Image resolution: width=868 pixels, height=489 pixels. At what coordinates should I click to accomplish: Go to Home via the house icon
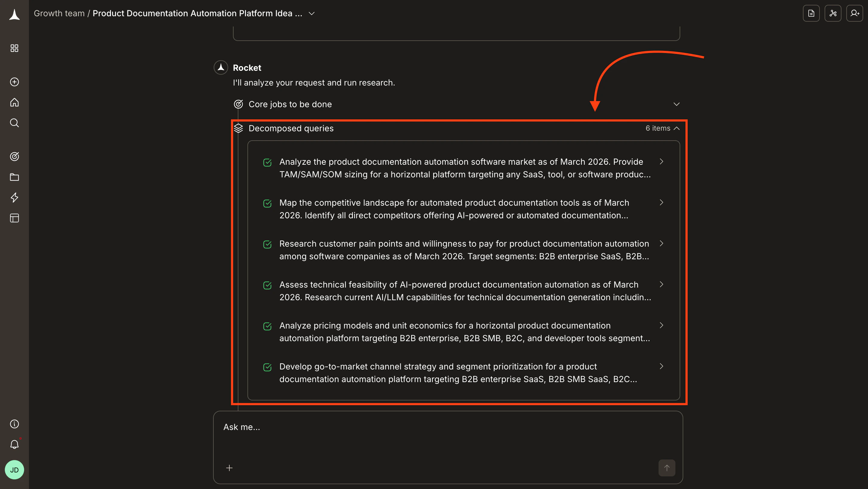coord(14,102)
